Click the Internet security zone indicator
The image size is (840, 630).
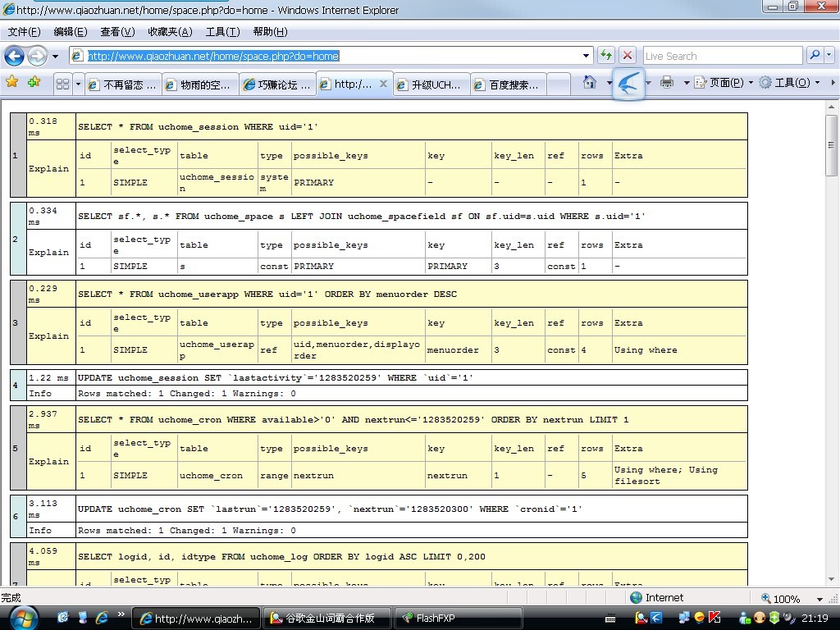(x=657, y=597)
